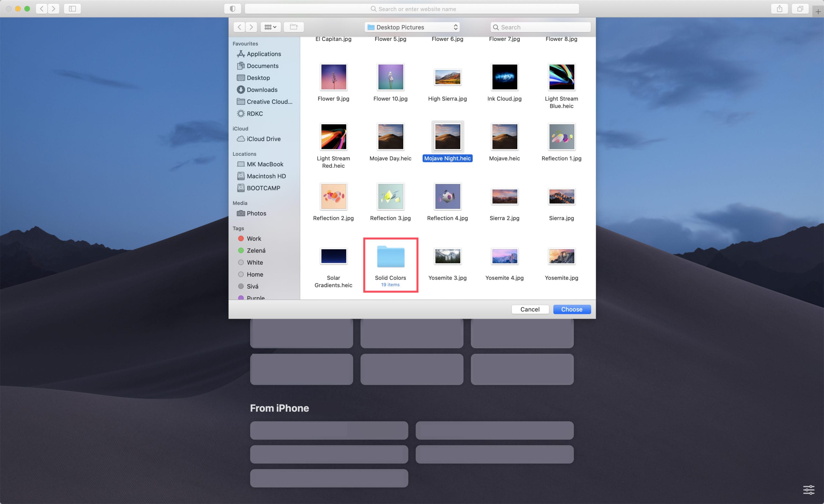Click the new folder icon in dialog
The height and width of the screenshot is (504, 824).
tap(294, 27)
